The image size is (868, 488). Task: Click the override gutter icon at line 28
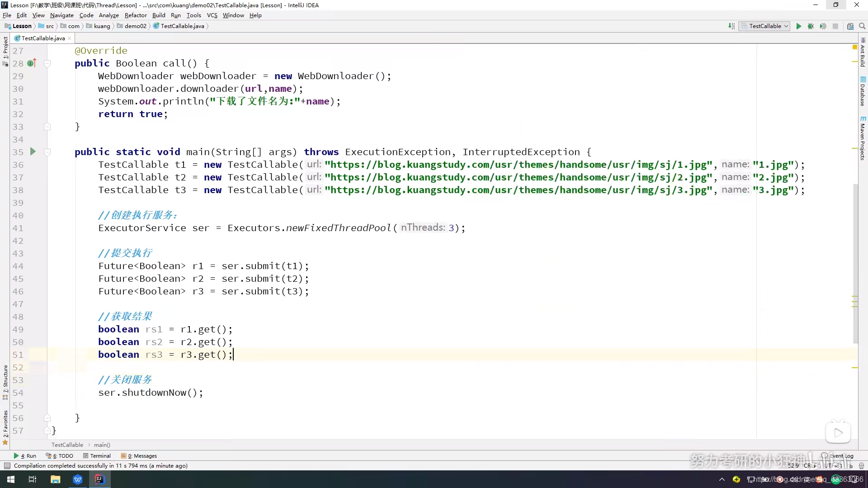point(32,63)
